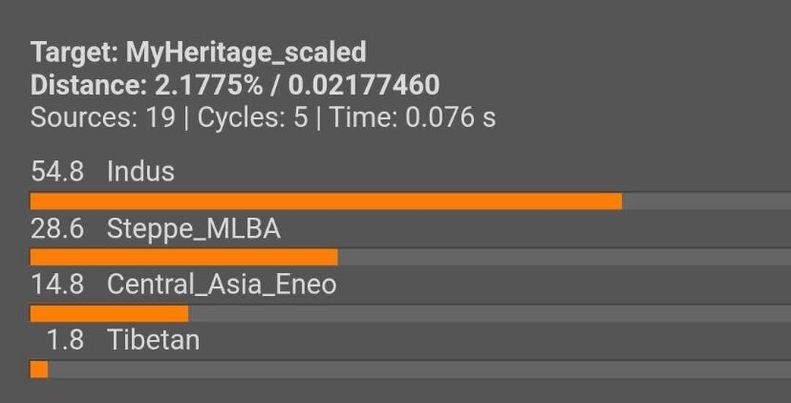Screen dimensions: 791x403
Task: Select the Tibetan label
Action: [154, 340]
